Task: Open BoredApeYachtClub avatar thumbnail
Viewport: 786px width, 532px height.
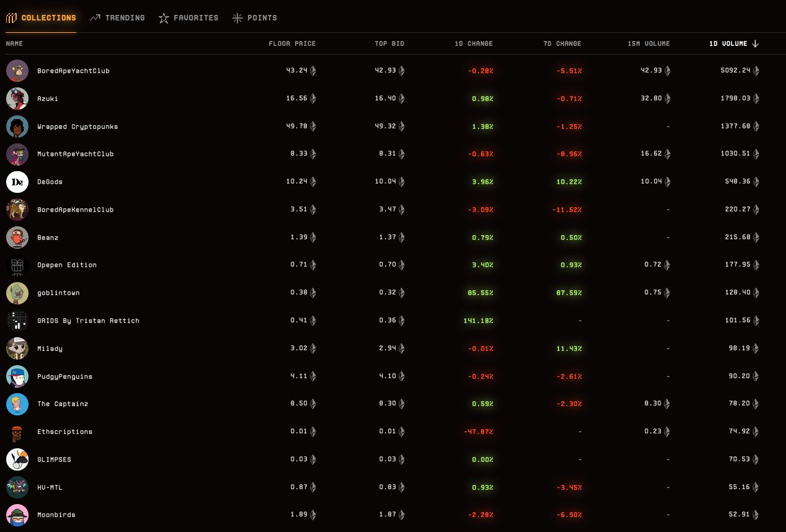Action: click(17, 71)
